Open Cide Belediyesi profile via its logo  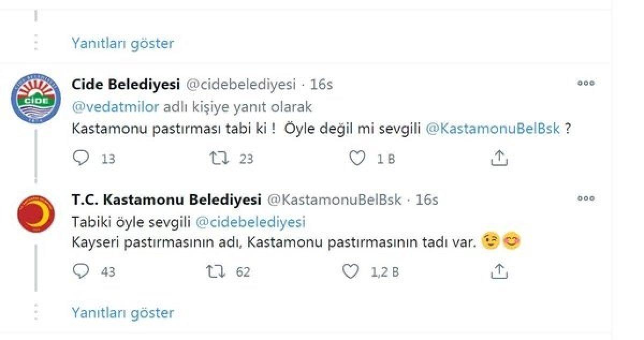tap(35, 97)
